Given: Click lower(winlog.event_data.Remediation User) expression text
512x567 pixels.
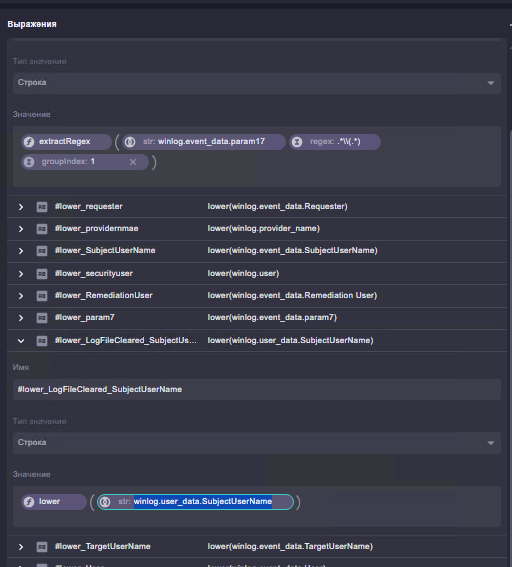Looking at the screenshot, I should [x=292, y=295].
